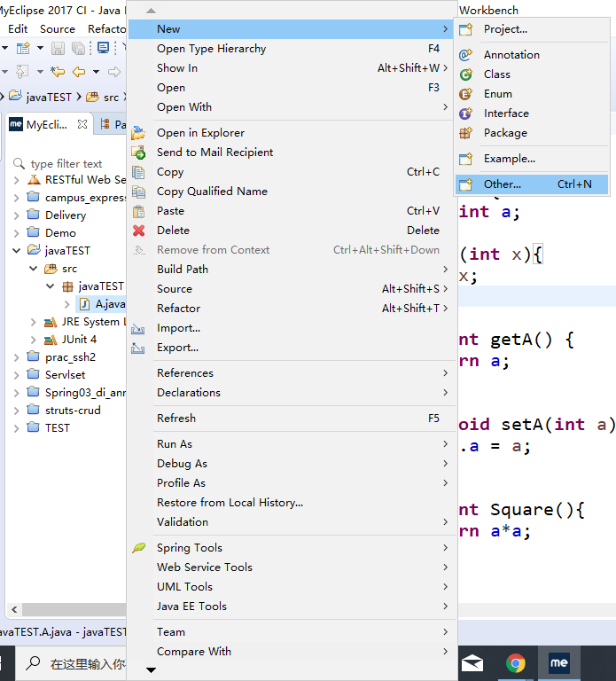Click Open Type Hierarchy menu entry
The width and height of the screenshot is (616, 681).
[x=291, y=49]
